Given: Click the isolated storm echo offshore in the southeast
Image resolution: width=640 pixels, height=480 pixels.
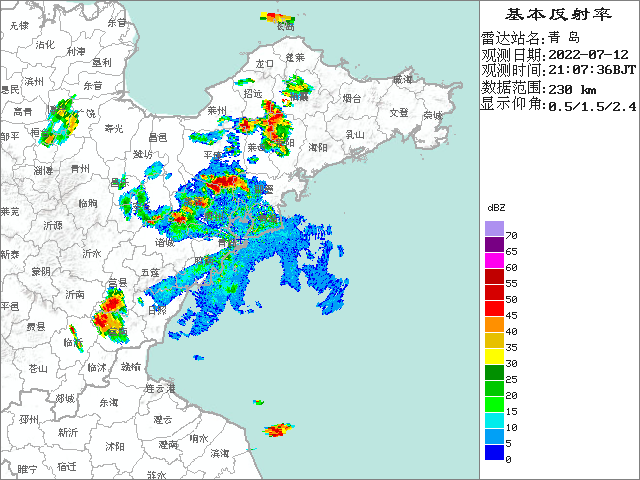Looking at the screenshot, I should tap(279, 430).
